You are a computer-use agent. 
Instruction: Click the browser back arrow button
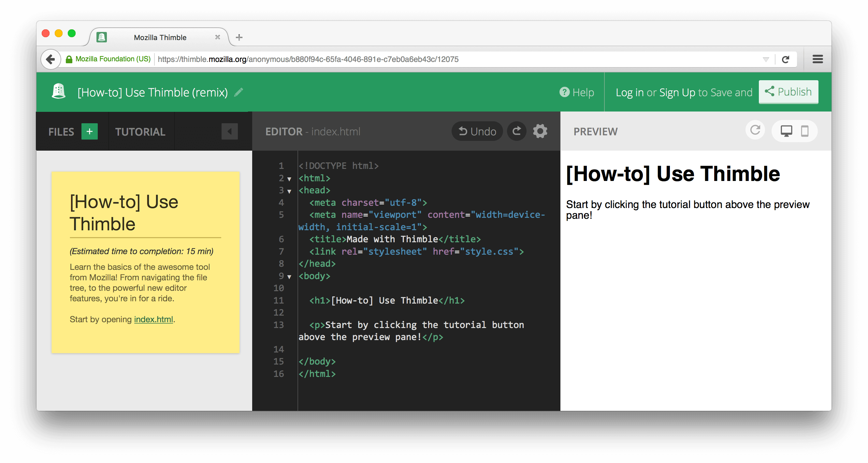tap(51, 59)
